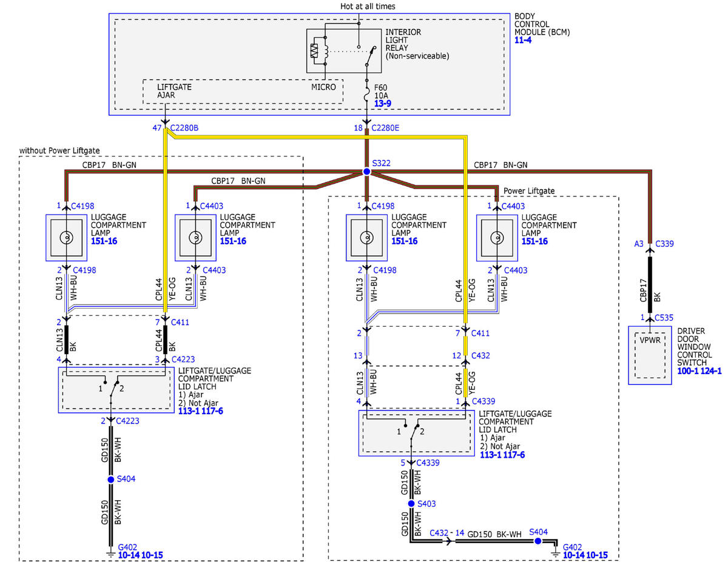The height and width of the screenshot is (562, 728).
Task: Open connector C535 above VPWR box
Action: (x=665, y=317)
